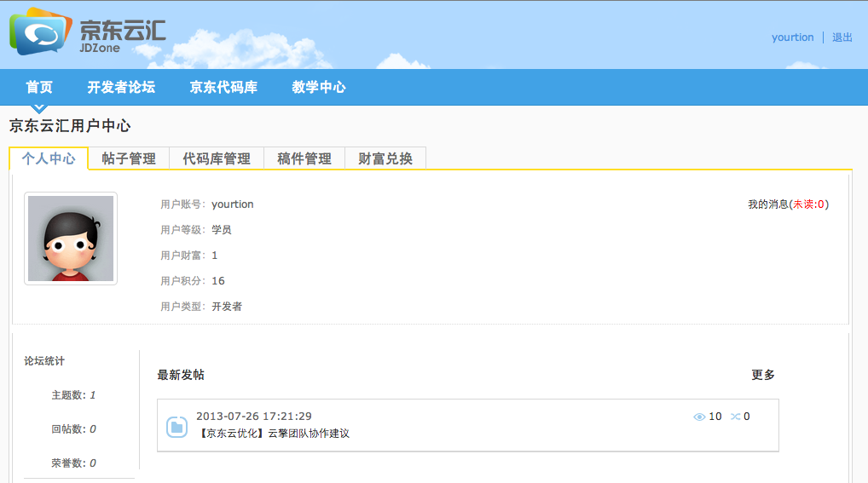Click 更多 to see more posts

tap(763, 375)
